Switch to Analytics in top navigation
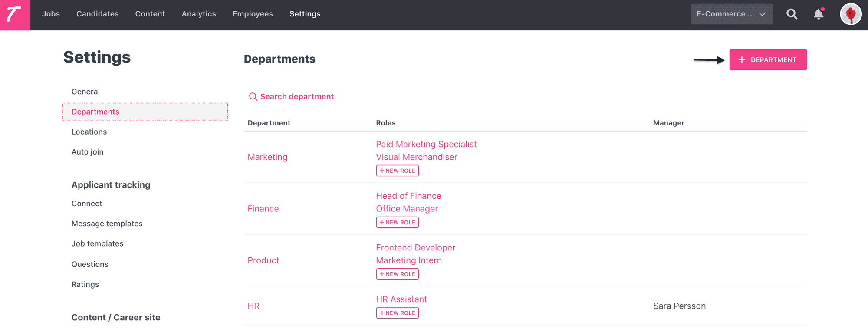 coord(199,14)
